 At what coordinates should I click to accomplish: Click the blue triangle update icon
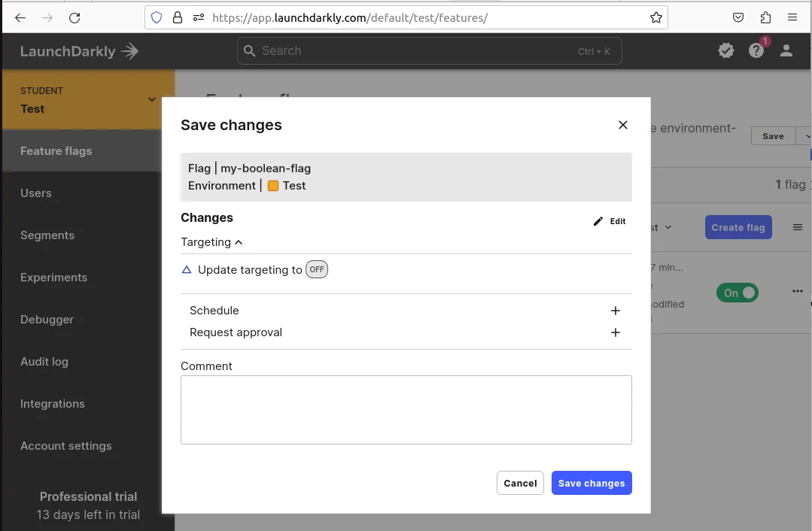pyautogui.click(x=187, y=270)
